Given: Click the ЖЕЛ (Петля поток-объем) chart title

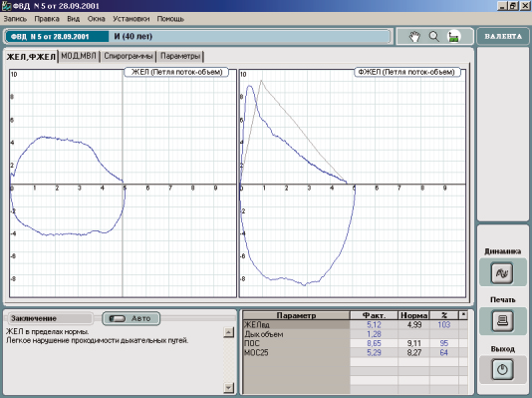Looking at the screenshot, I should coord(176,72).
